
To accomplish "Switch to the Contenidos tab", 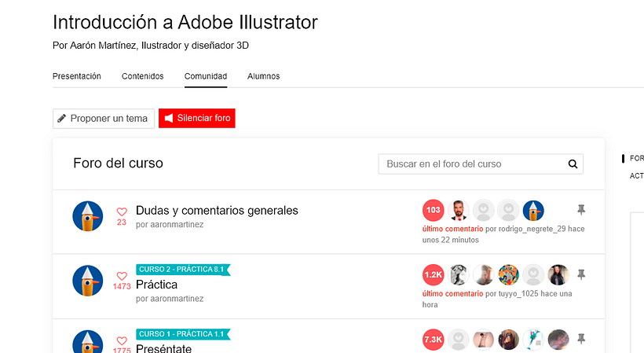I will point(143,76).
